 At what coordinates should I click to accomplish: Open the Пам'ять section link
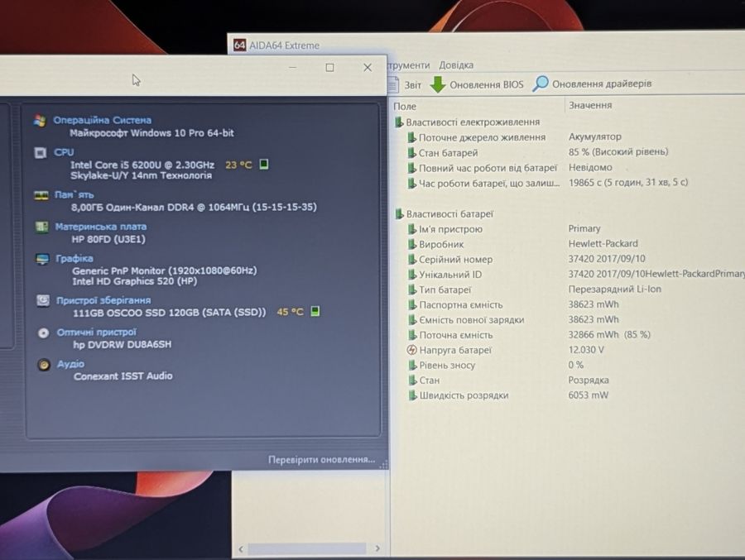point(74,194)
